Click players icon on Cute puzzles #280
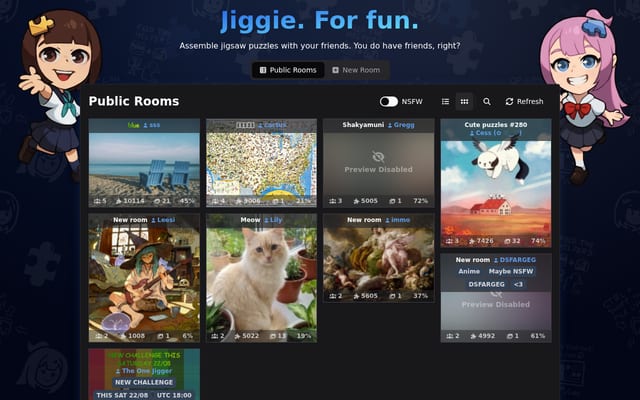Screen dimensions: 640x400 tap(449, 241)
